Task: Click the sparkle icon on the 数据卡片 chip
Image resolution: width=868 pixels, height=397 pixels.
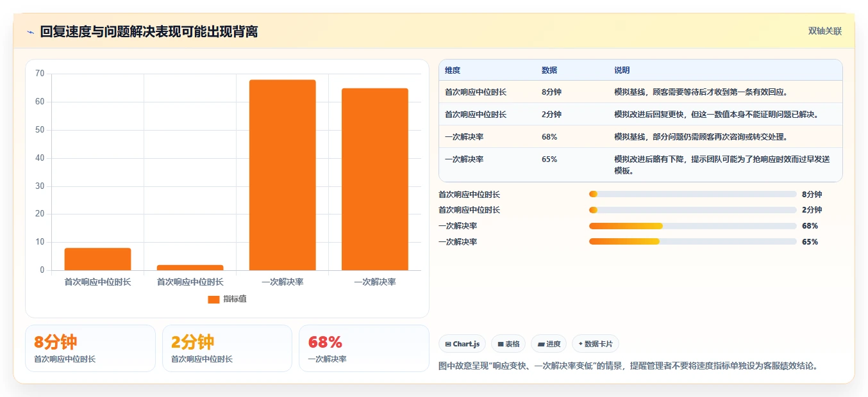Action: (x=580, y=344)
